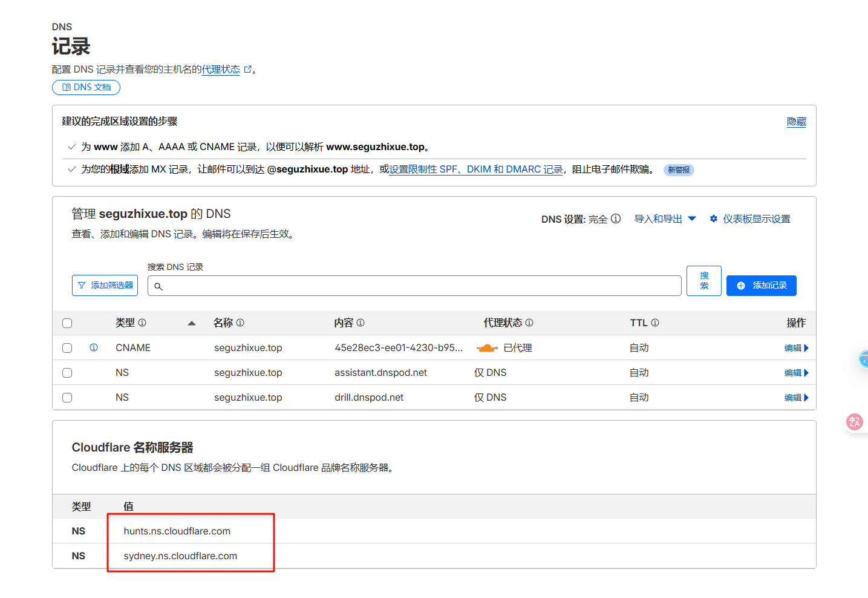Click the info icon next to DNS 设置 完全
The width and height of the screenshot is (868, 598).
[x=616, y=218]
